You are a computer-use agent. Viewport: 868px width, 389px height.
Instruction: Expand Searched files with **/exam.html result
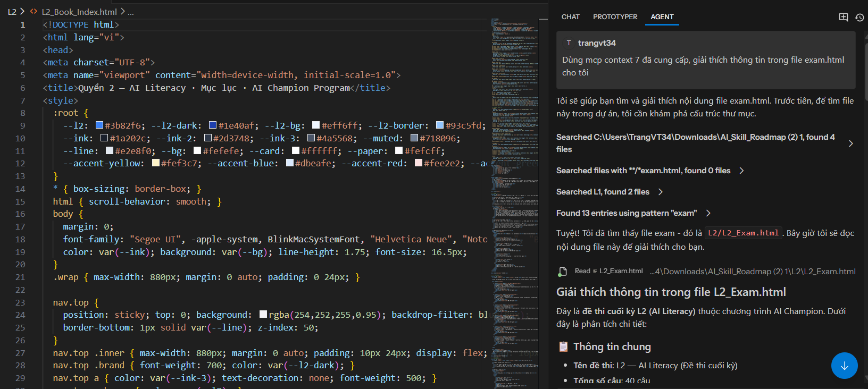point(741,171)
